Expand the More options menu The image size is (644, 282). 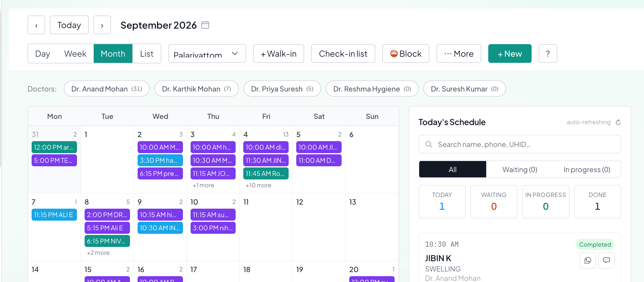(459, 54)
